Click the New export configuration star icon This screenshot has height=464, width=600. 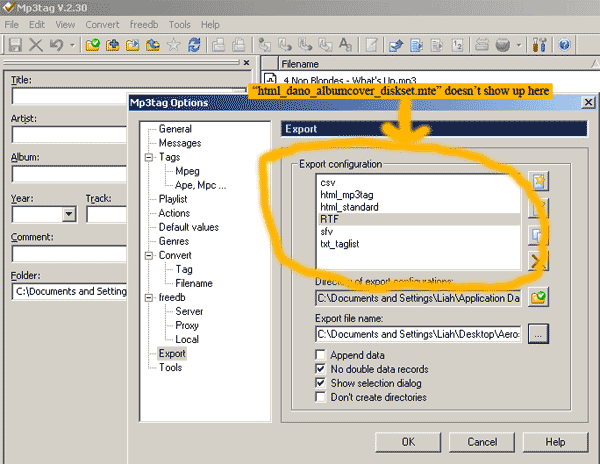538,181
